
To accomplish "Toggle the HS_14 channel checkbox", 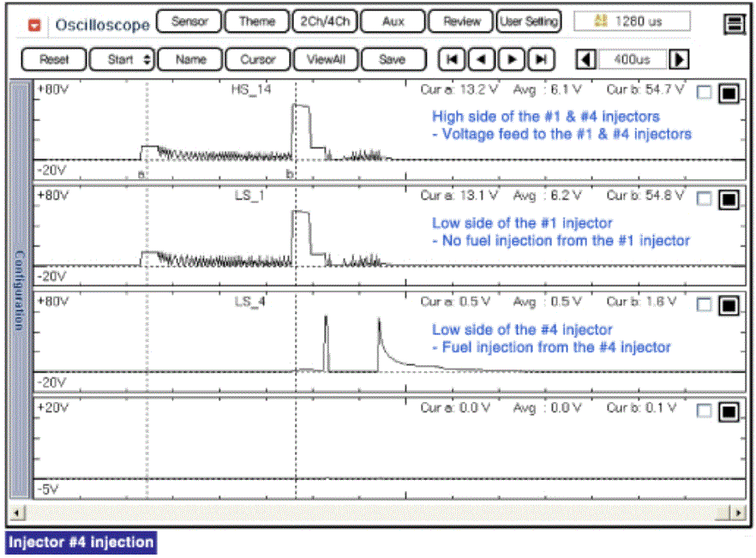I will tap(705, 93).
